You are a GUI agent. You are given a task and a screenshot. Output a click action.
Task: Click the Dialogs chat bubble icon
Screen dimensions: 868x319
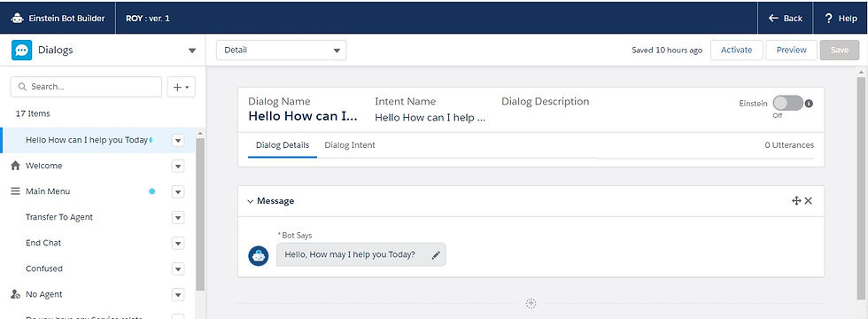tap(21, 51)
